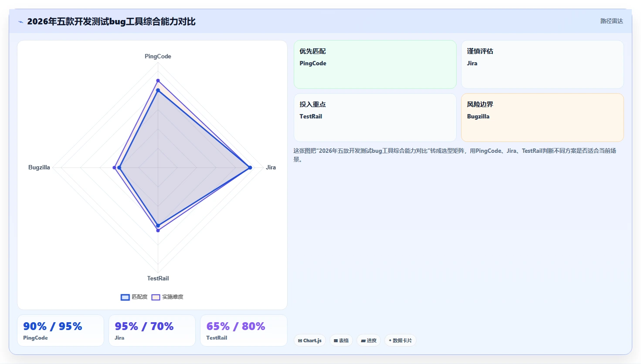Click the blue 匹配度 point on PingCode axis
The height and width of the screenshot is (364, 641).
click(x=158, y=90)
